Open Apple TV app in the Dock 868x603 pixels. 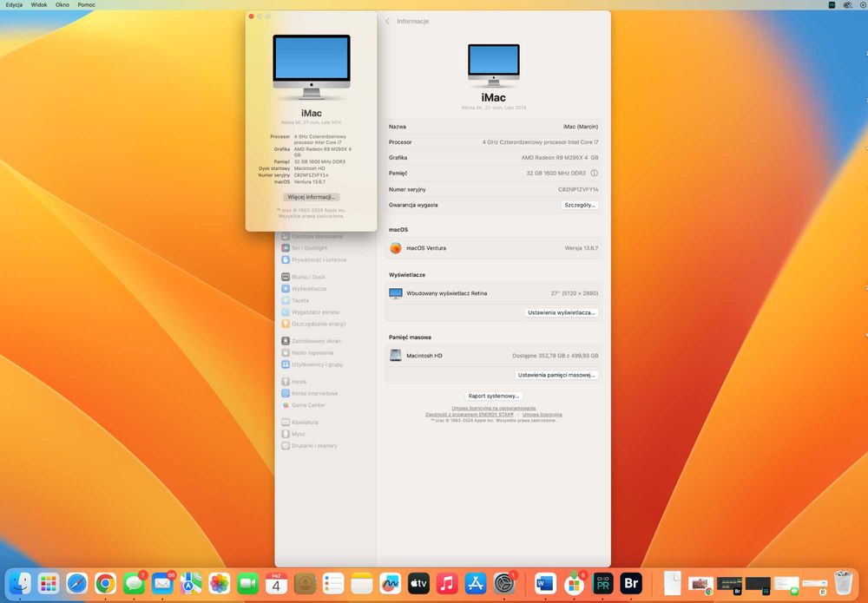click(418, 584)
